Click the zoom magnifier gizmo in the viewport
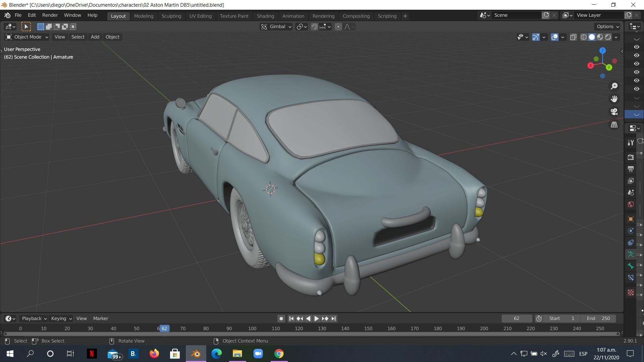Screen dimensions: 644x362 (614, 86)
